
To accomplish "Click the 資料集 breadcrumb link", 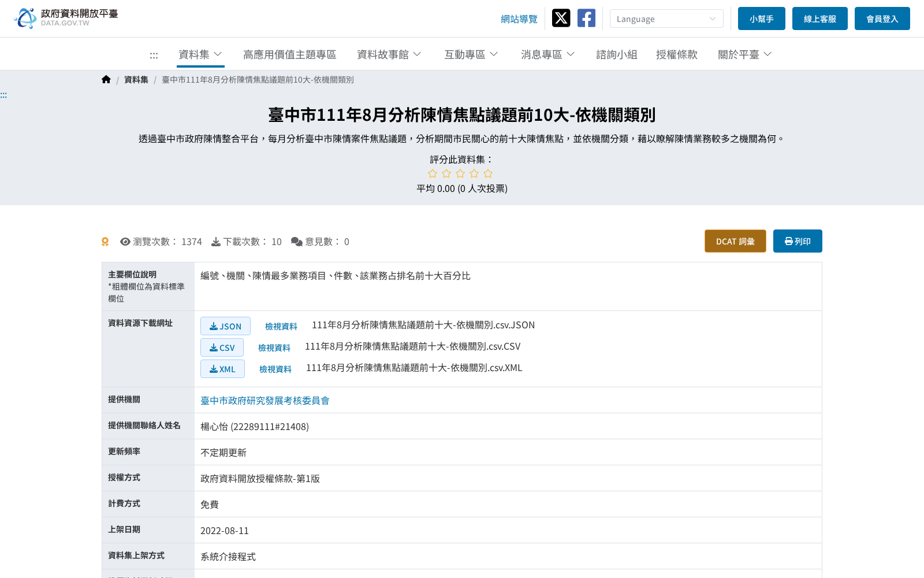I will (x=136, y=80).
